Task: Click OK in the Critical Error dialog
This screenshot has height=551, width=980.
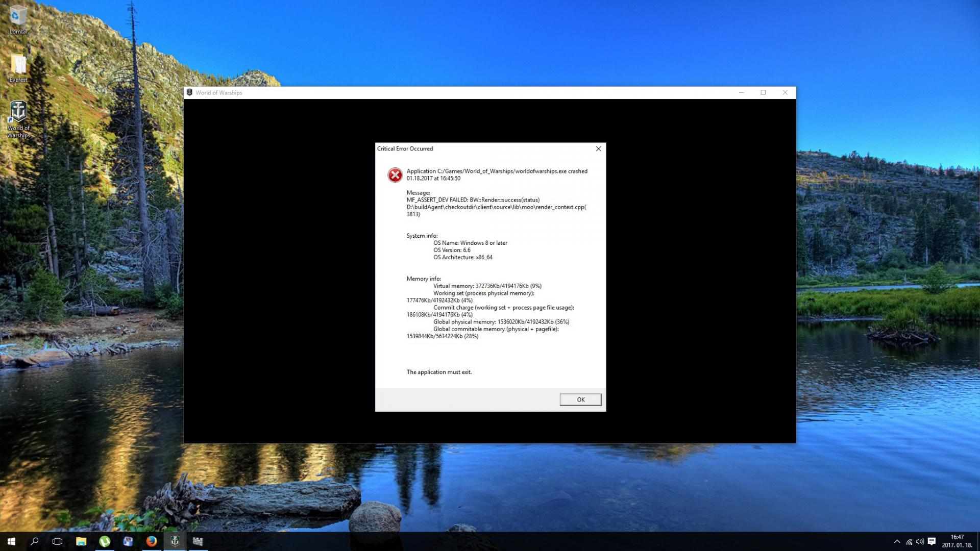Action: pyautogui.click(x=580, y=399)
